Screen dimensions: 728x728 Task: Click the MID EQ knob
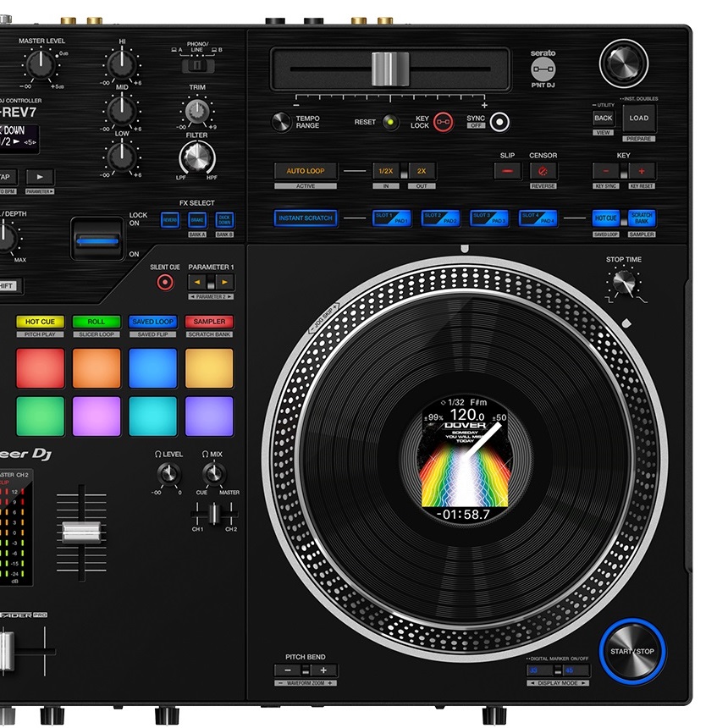point(122,111)
